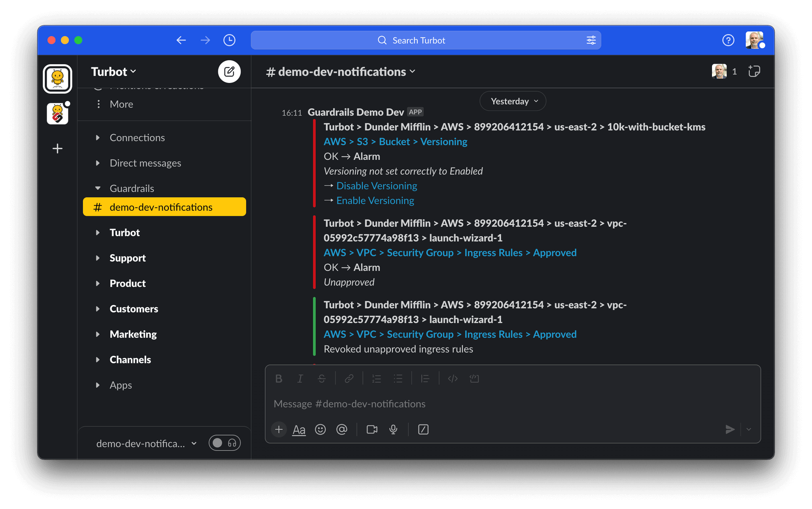Open Ingress Rules Approved link in Unapproved alarm
The height and width of the screenshot is (509, 812).
[x=450, y=253]
